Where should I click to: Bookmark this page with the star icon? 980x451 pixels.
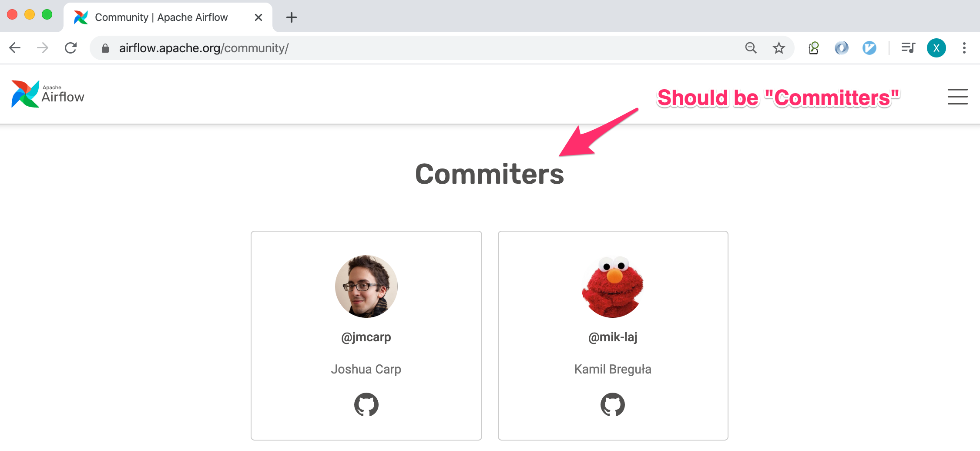pos(779,48)
